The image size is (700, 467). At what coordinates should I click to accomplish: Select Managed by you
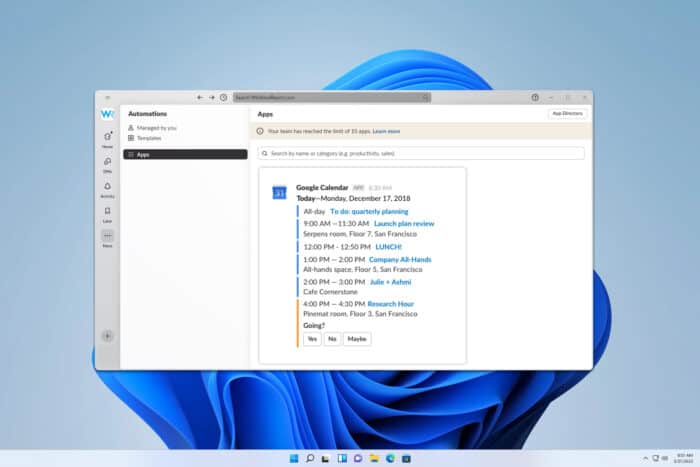coord(156,128)
